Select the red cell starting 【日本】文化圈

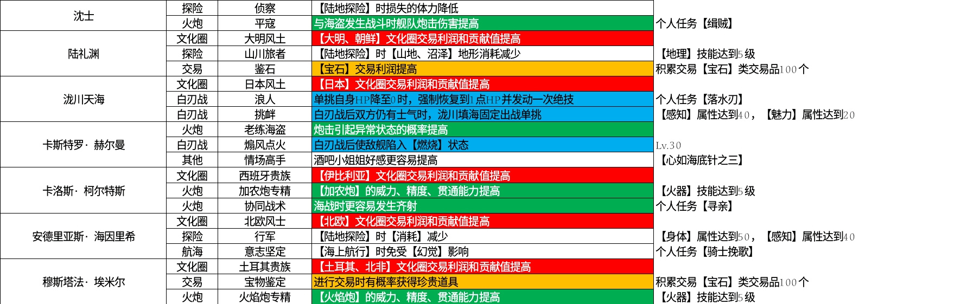coord(482,84)
